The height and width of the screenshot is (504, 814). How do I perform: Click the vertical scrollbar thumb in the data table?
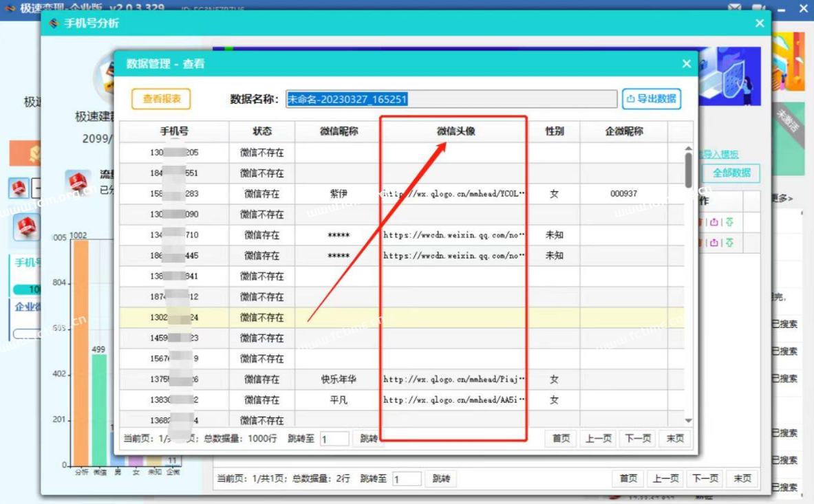[688, 170]
